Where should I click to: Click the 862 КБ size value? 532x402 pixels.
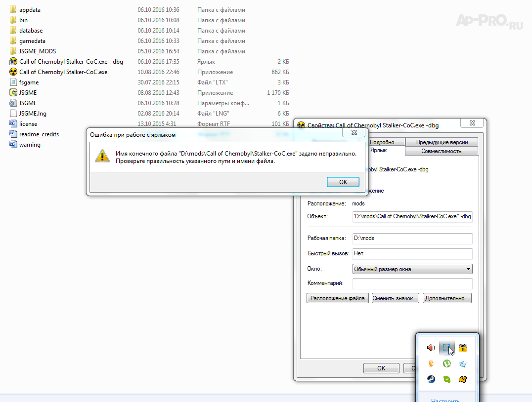click(x=280, y=72)
